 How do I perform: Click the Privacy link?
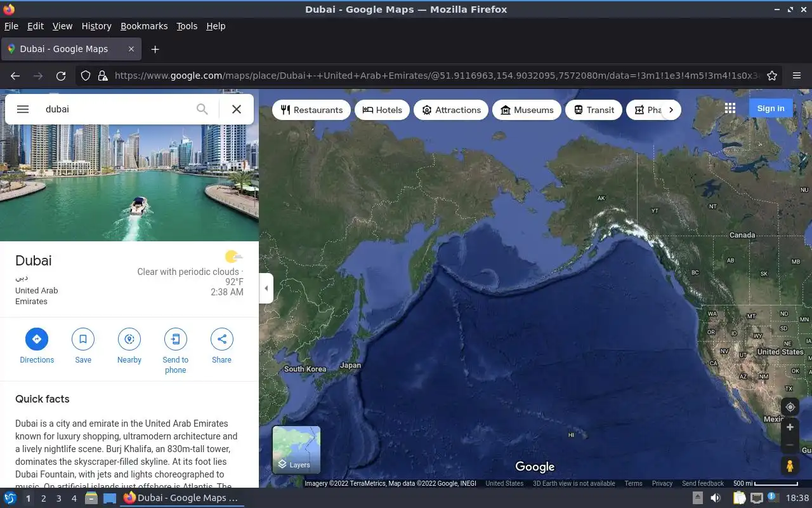click(662, 483)
